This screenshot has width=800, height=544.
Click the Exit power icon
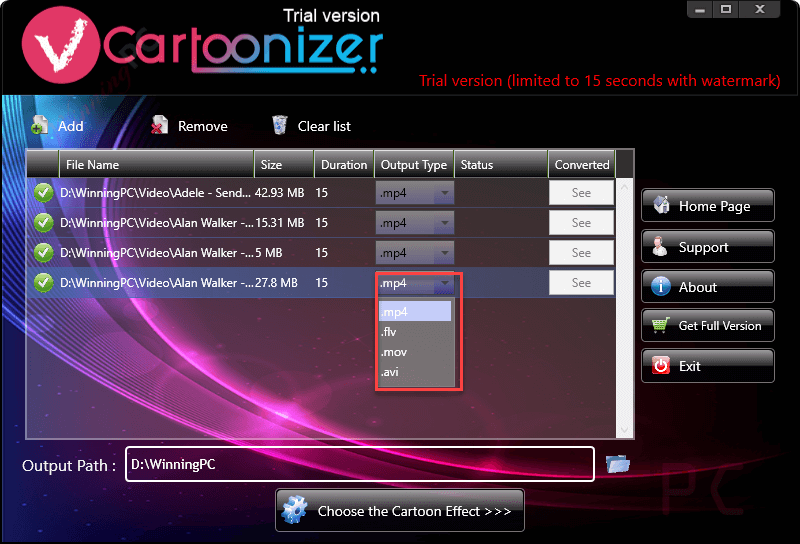661,365
